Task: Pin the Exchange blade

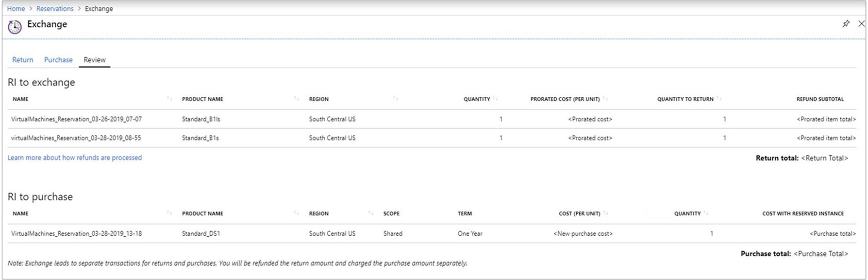Action: point(846,24)
